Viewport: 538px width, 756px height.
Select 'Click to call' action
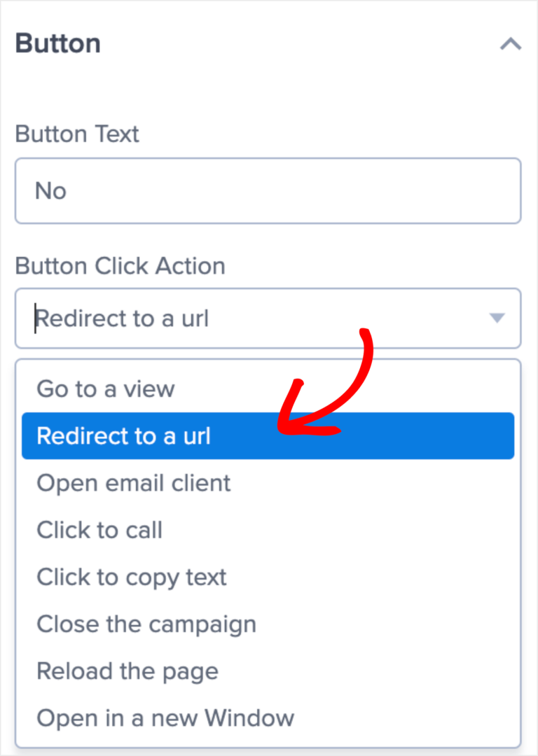coord(99,530)
